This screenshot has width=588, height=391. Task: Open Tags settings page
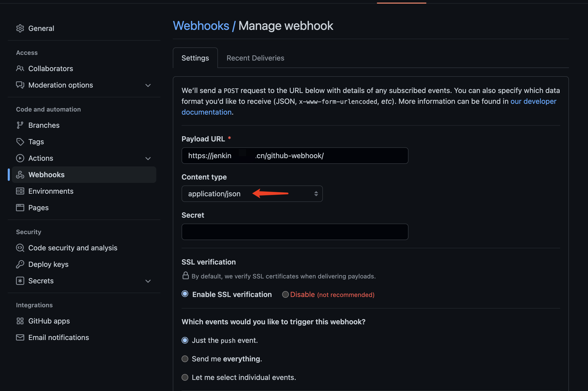point(36,142)
